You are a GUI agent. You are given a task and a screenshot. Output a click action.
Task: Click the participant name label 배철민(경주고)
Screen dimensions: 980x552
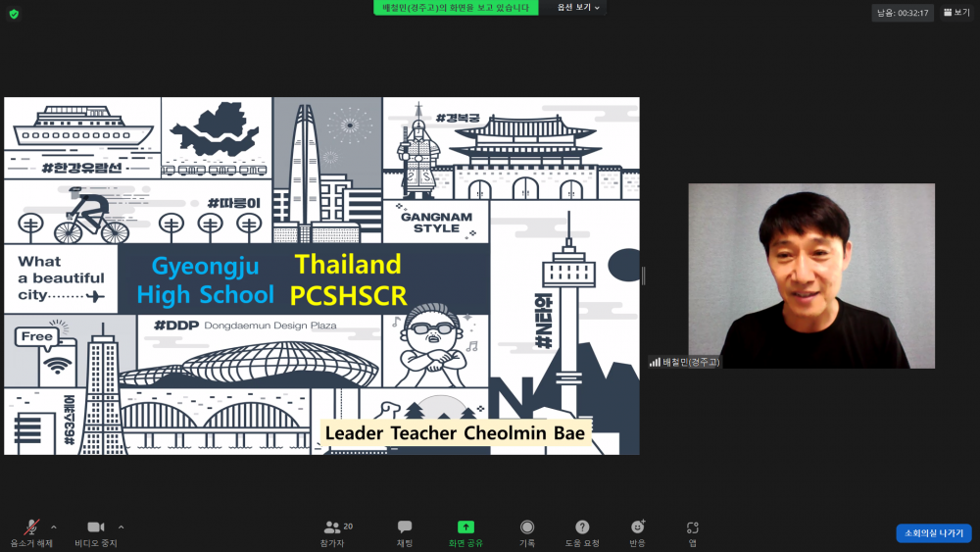click(686, 362)
